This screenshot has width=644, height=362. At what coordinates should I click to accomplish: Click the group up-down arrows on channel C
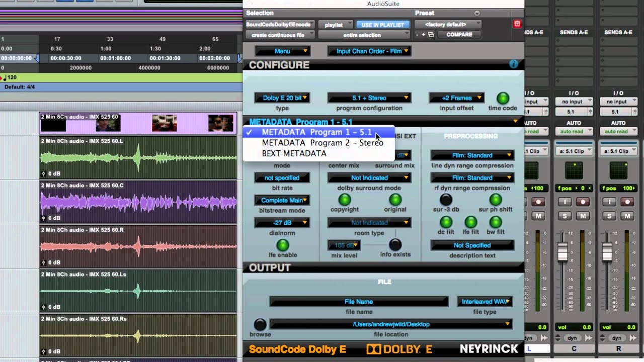tap(559, 338)
